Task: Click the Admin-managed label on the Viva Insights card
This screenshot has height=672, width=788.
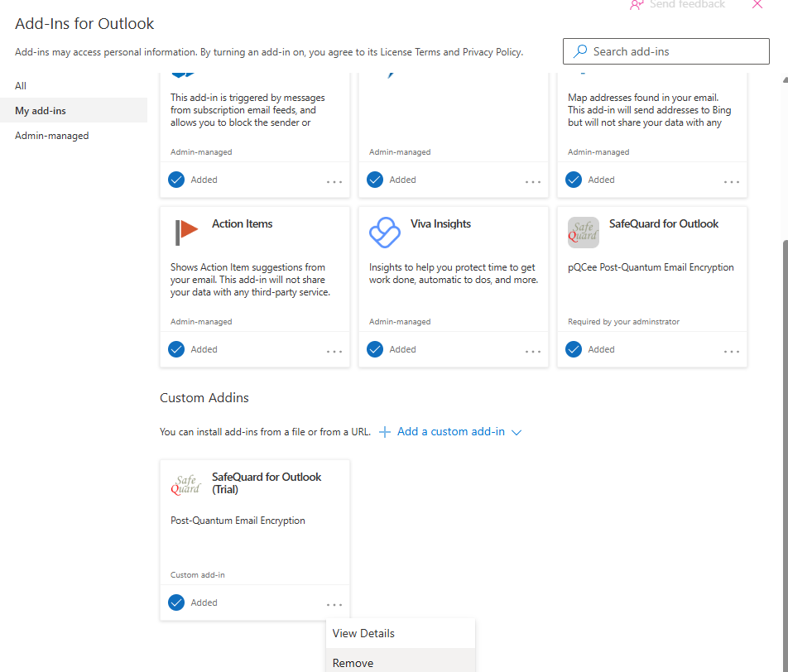Action: tap(400, 322)
